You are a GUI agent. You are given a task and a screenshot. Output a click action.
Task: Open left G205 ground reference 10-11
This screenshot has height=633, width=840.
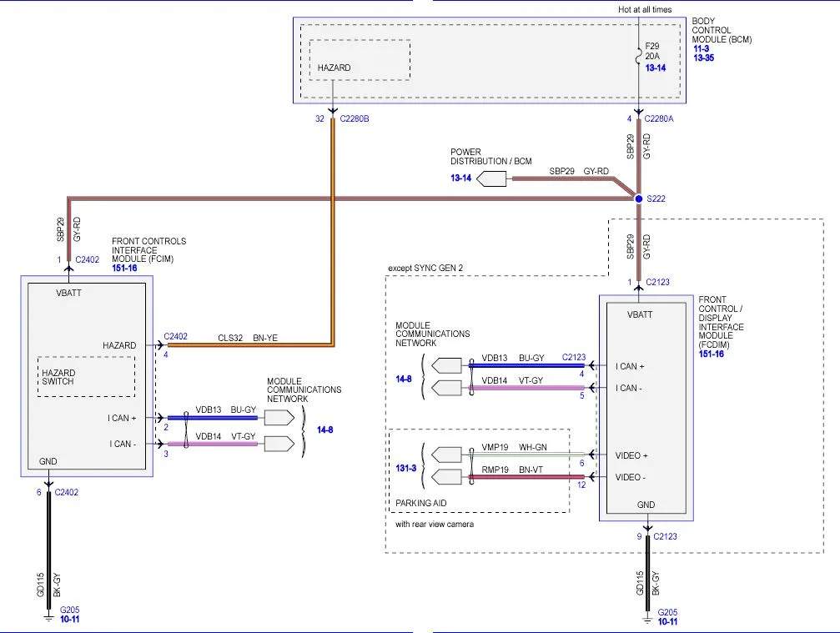click(x=69, y=619)
